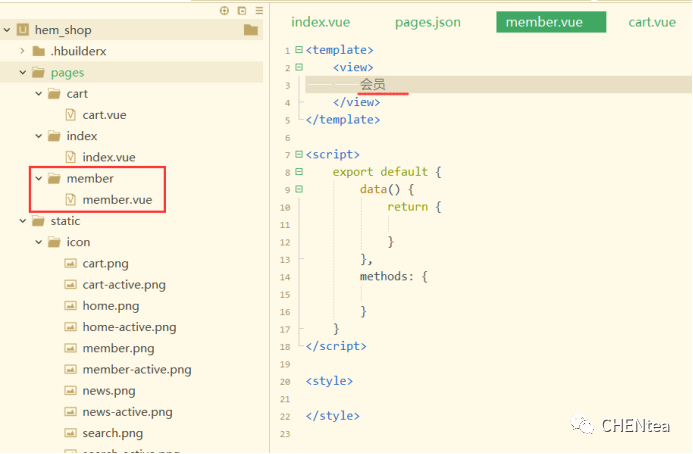Image resolution: width=693 pixels, height=454 pixels.
Task: Click the news.png image file icon
Action: (70, 391)
